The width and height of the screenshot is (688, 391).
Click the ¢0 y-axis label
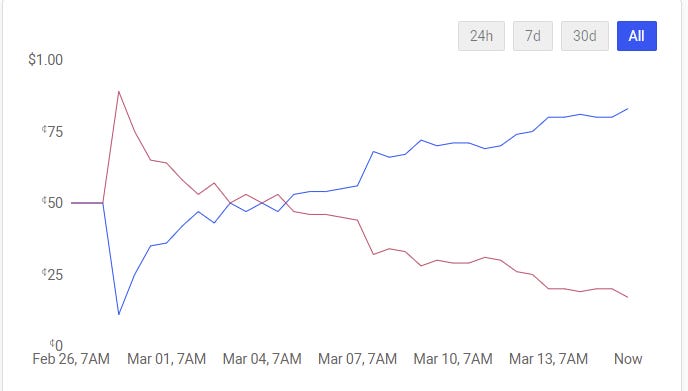coord(56,345)
